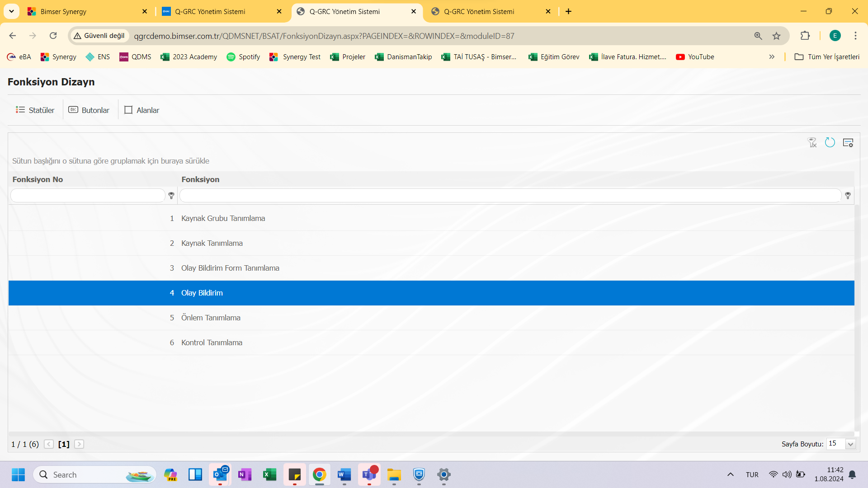Open the Alanlar panel
Viewport: 868px width, 488px height.
(x=142, y=110)
